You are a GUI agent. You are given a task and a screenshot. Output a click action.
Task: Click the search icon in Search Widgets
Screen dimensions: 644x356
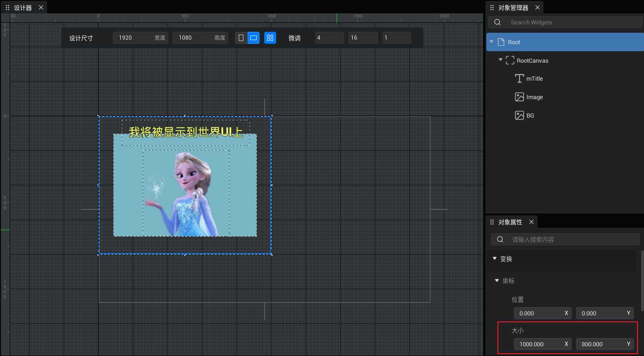497,22
